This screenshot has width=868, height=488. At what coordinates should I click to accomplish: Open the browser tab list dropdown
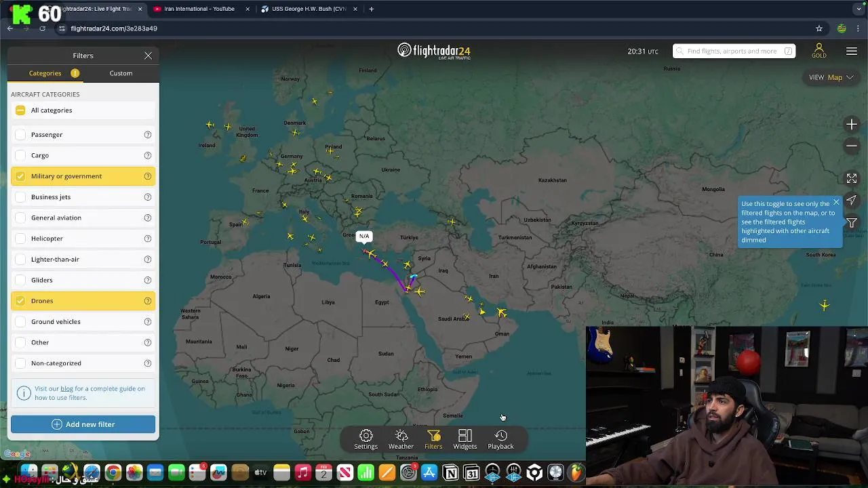860,9
